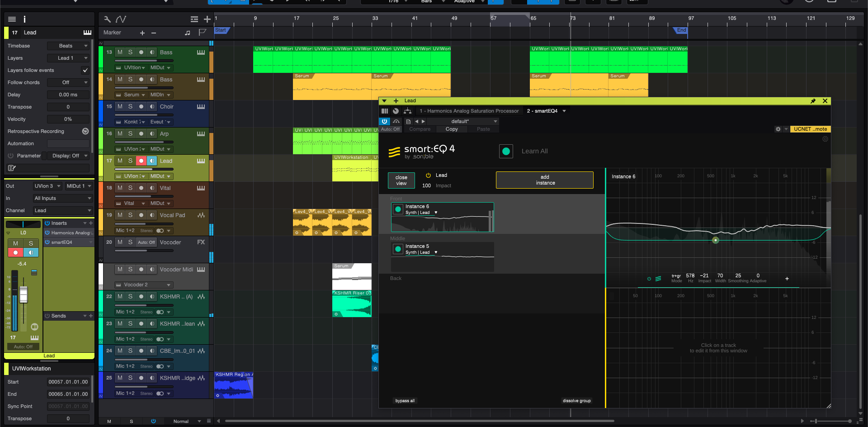This screenshot has height=427, width=868.
Task: Click the Learn All green button
Action: click(x=506, y=152)
